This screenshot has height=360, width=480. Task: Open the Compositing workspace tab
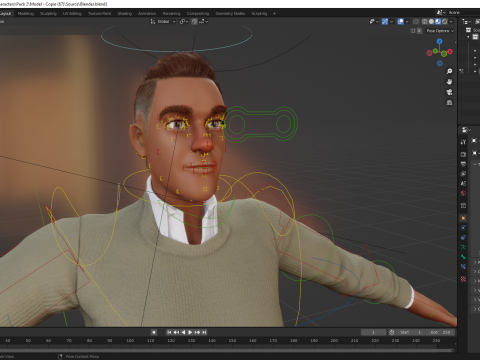tap(198, 13)
